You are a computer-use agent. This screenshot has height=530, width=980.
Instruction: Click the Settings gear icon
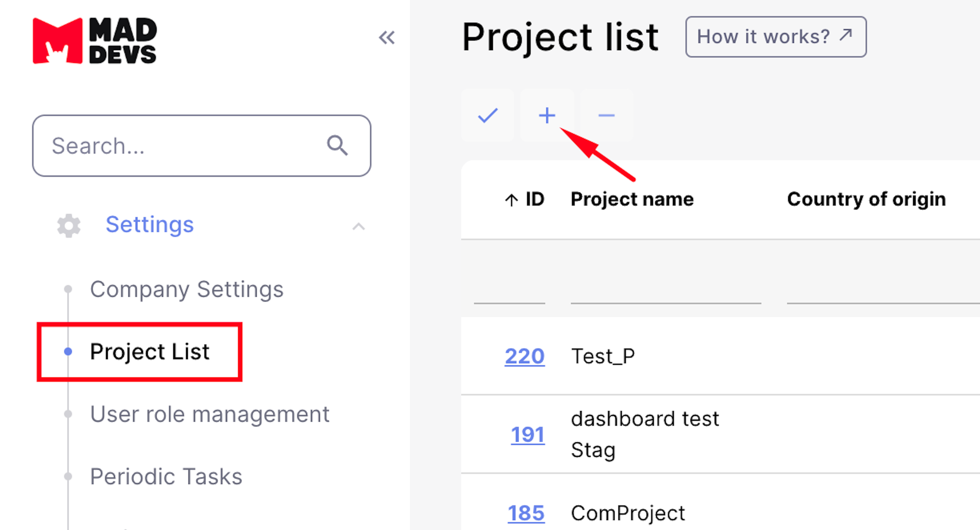click(x=69, y=225)
